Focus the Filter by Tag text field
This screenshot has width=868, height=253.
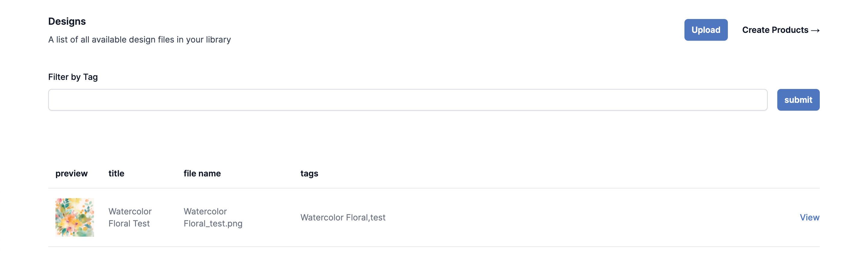(x=407, y=100)
